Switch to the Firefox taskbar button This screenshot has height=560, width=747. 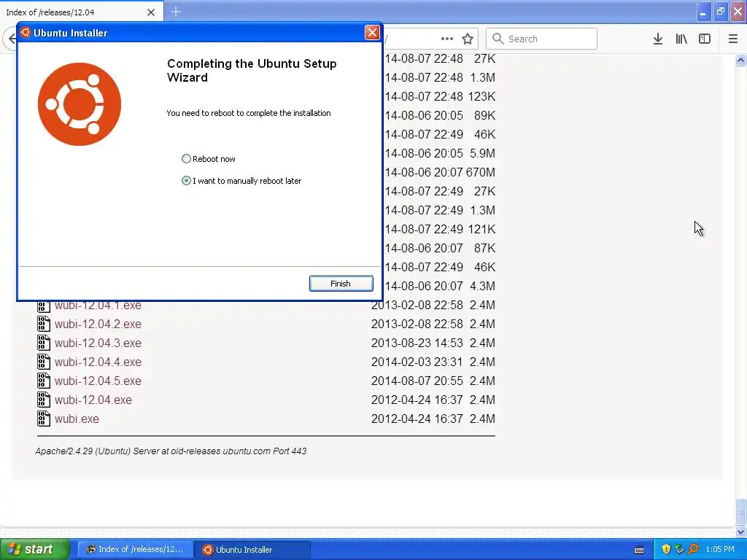[135, 549]
